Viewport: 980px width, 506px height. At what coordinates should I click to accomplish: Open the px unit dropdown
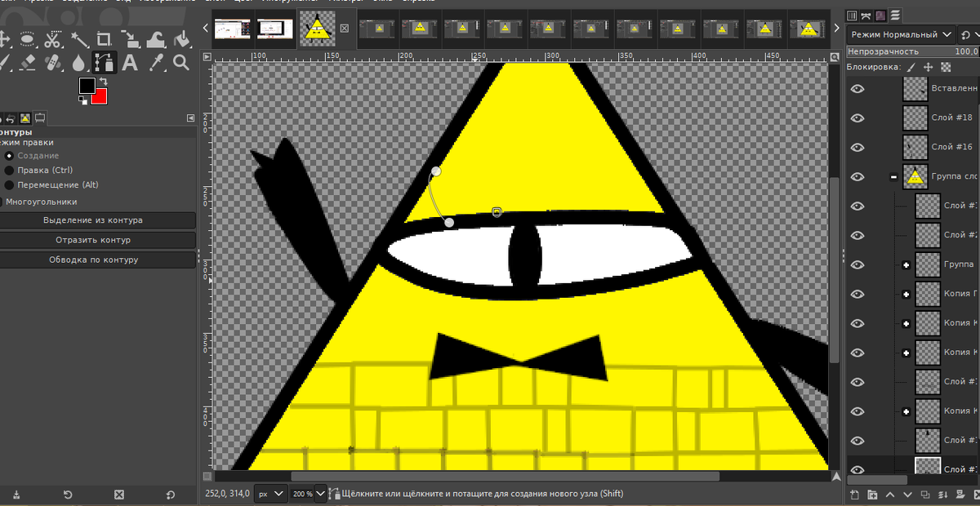click(272, 494)
